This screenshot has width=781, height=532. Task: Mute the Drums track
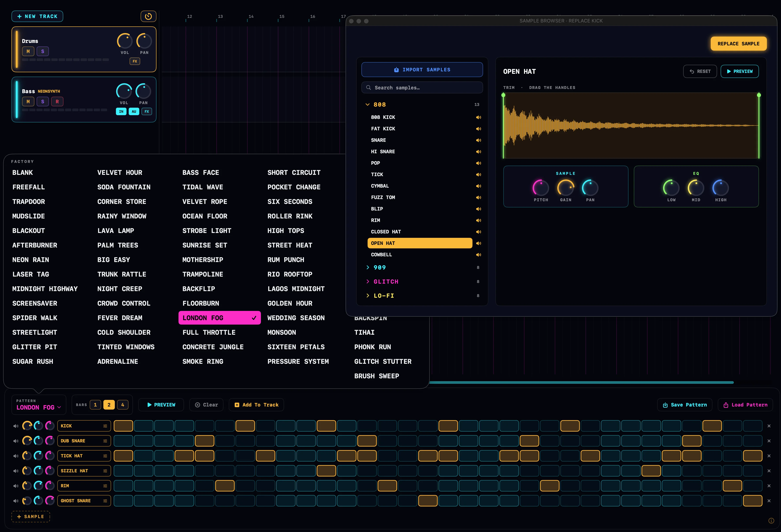28,51
